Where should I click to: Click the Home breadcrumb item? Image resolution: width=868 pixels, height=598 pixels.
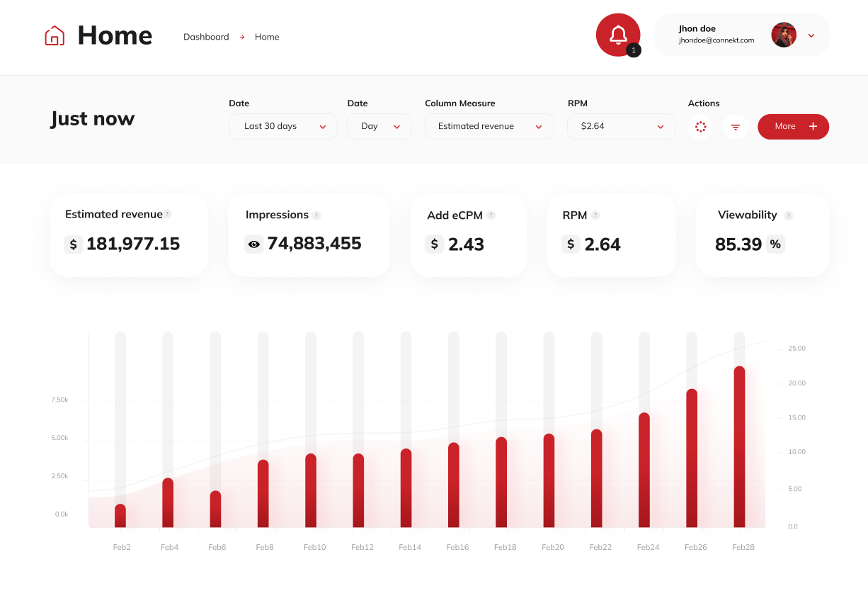pyautogui.click(x=267, y=37)
